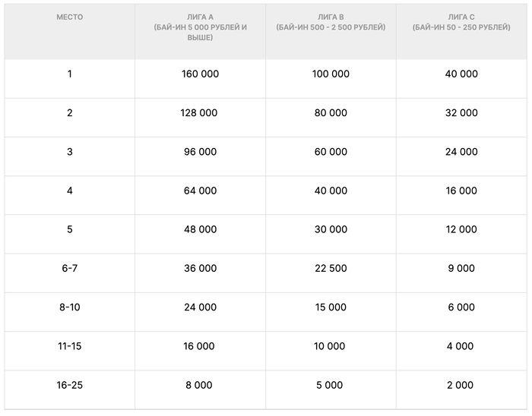Click the 5 000 cell in Лига B
Image resolution: width=532 pixels, height=416 pixels.
(331, 385)
